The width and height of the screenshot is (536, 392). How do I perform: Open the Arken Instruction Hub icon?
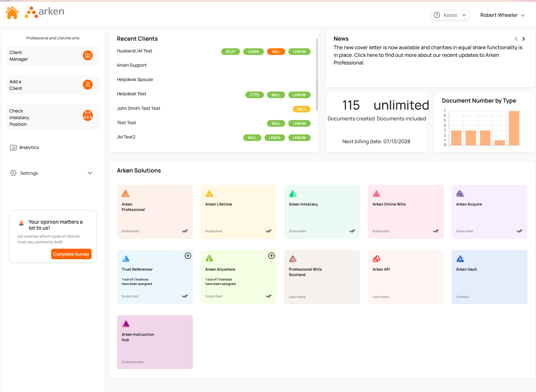(126, 324)
